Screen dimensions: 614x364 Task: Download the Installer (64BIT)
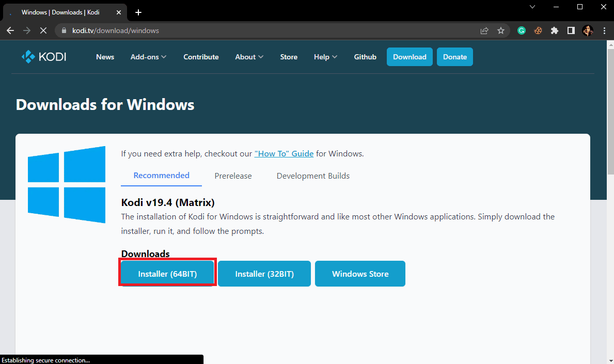point(167,274)
